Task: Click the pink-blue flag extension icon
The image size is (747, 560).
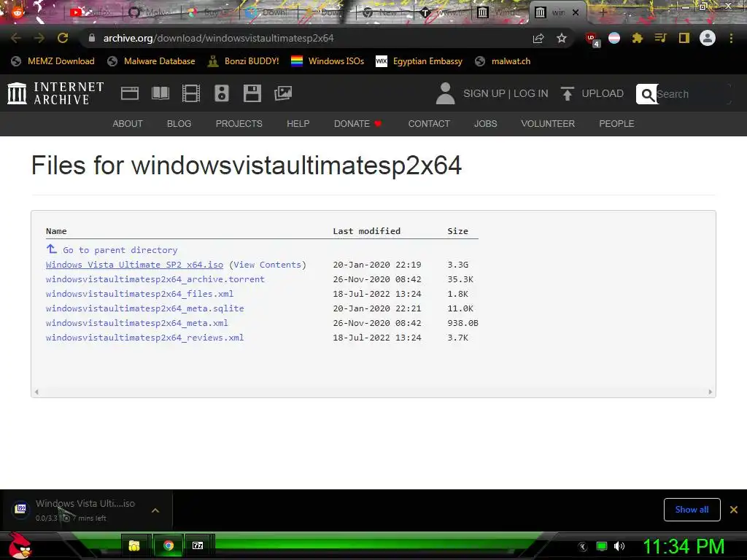Action: coord(614,38)
